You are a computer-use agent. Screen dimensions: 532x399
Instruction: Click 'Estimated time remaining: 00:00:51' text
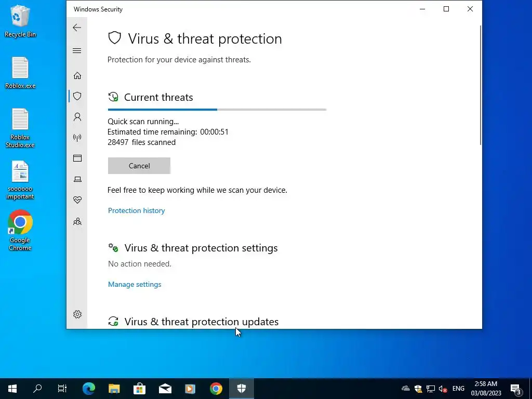click(x=168, y=131)
